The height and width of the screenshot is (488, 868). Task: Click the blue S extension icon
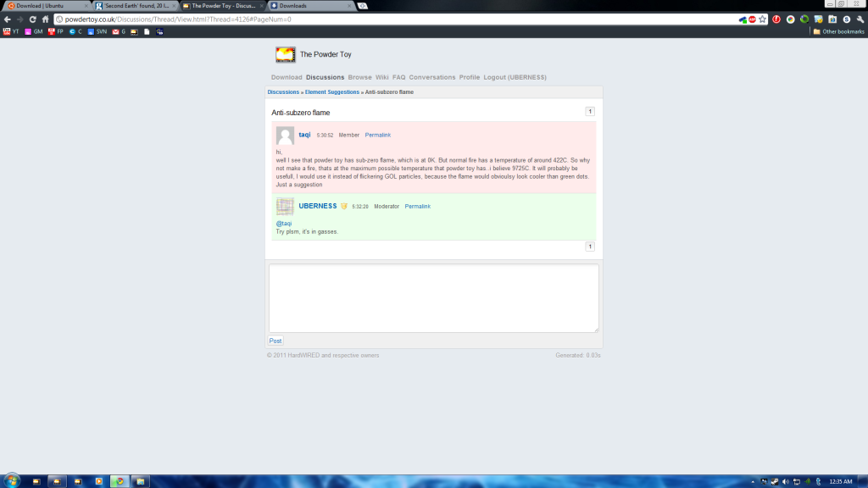point(847,19)
